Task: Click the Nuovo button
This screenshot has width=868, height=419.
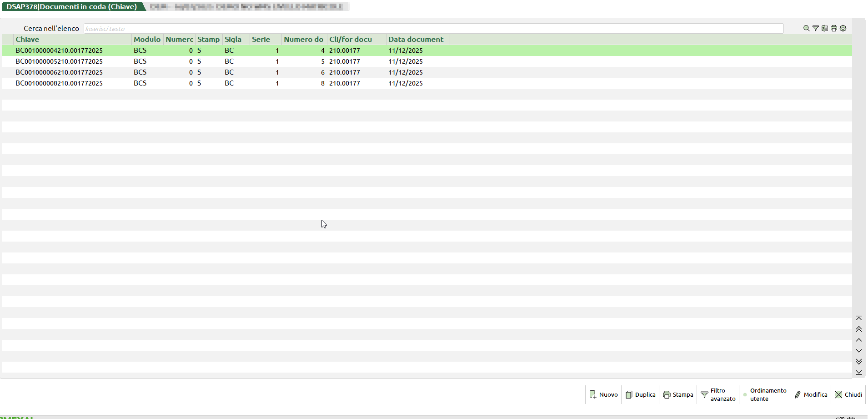Action: (x=603, y=394)
